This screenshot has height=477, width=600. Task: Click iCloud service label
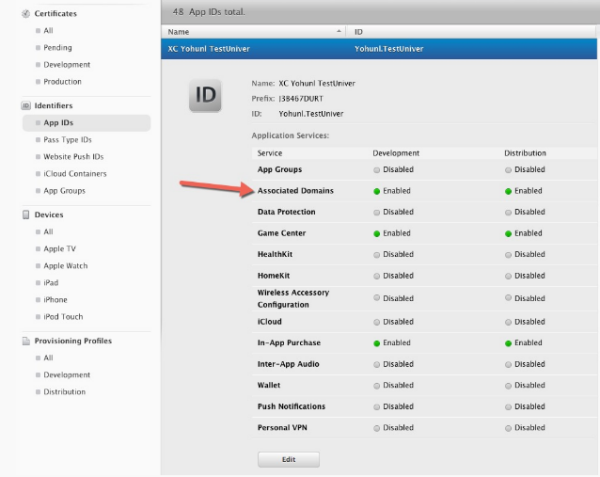coord(269,322)
